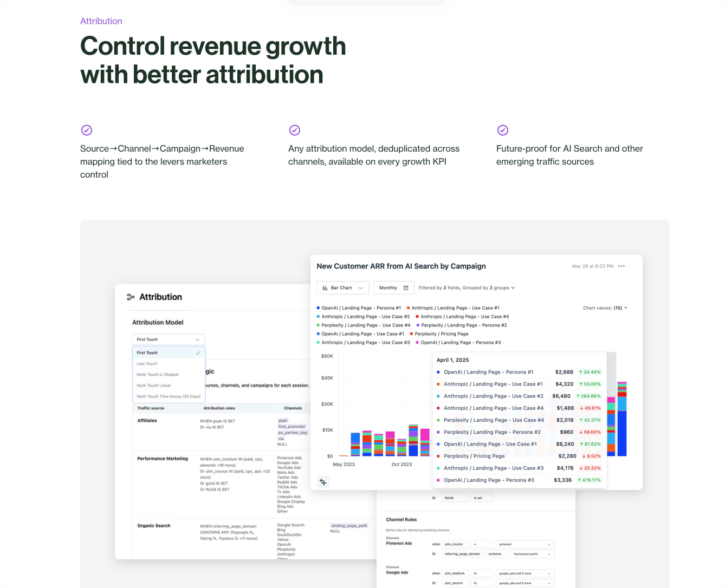Click the checkmark on selected First Touch option
This screenshot has width=725, height=588.
click(x=198, y=352)
